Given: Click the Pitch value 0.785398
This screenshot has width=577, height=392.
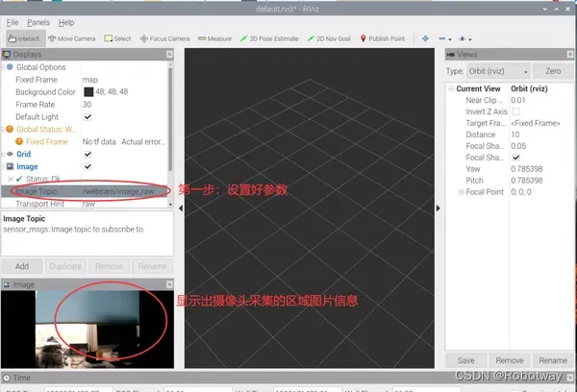Looking at the screenshot, I should point(527,181).
